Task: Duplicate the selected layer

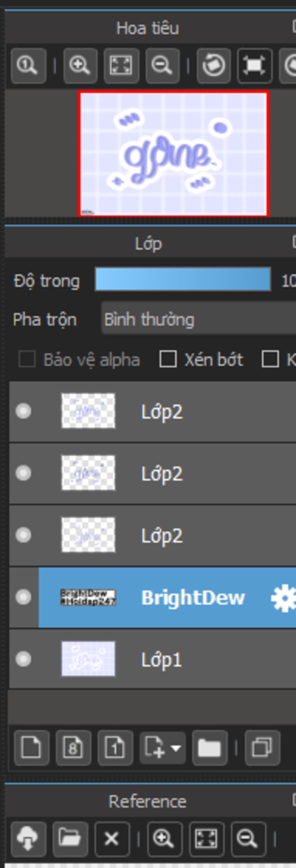Action: (262, 748)
